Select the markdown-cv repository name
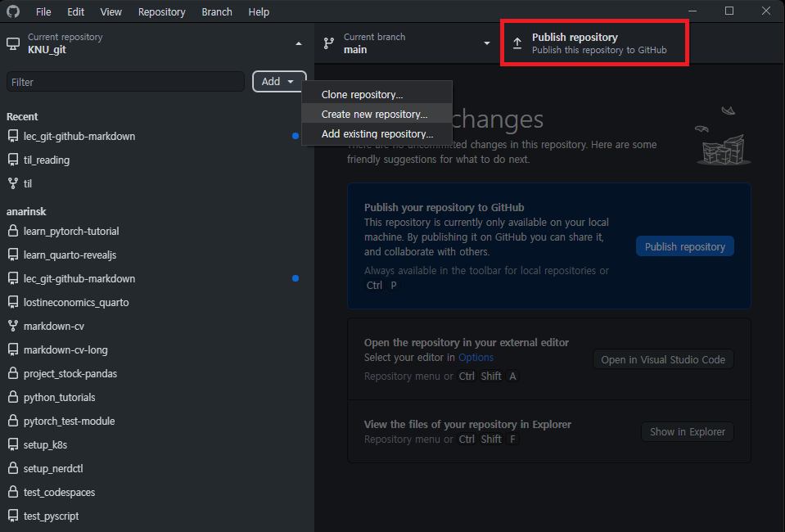Screen dimensions: 785x532 (x=53, y=327)
